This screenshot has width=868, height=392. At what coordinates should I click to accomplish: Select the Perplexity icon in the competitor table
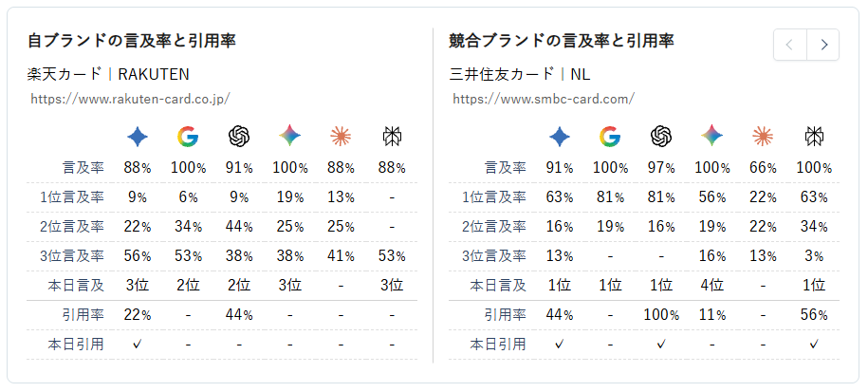814,137
